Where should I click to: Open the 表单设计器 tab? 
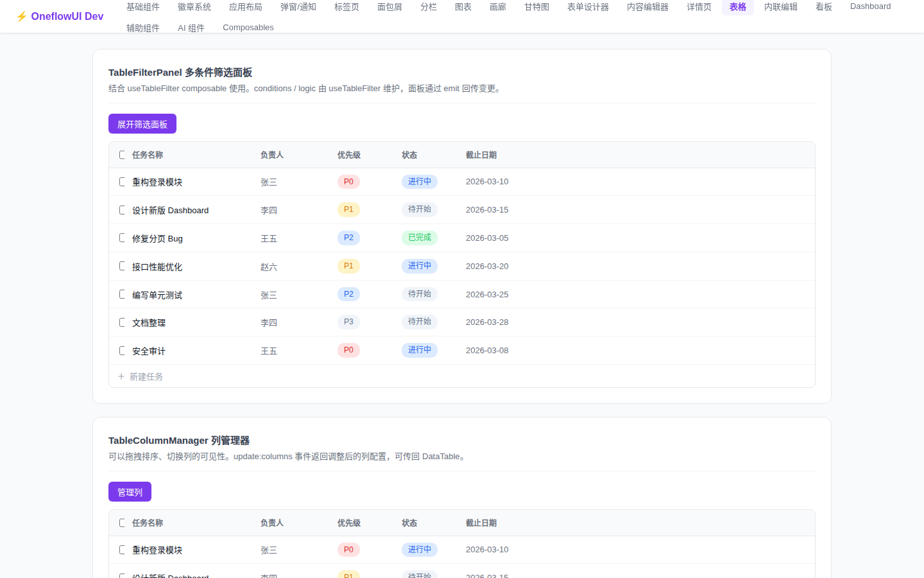pos(588,7)
